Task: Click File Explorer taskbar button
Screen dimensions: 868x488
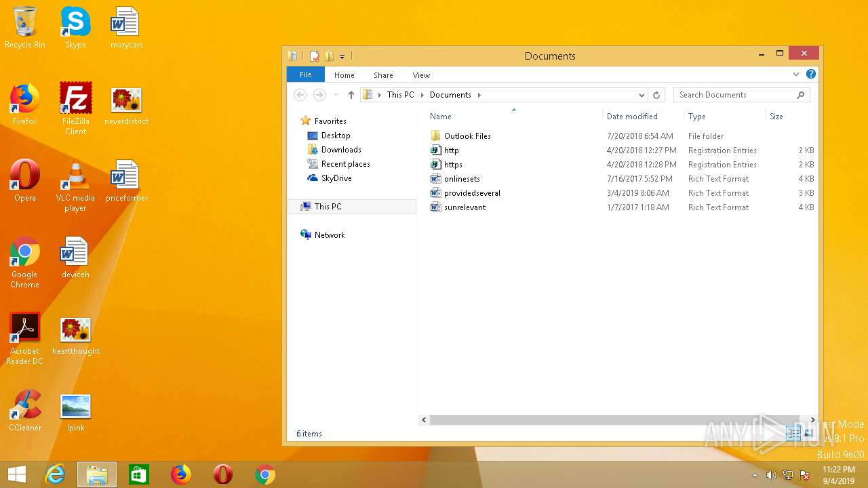Action: 97,474
